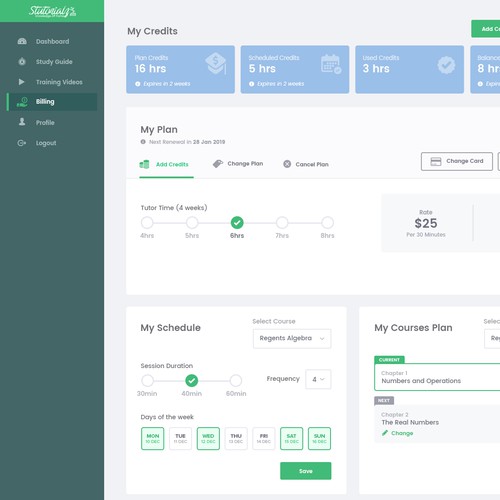Save the schedule settings
The width and height of the screenshot is (500, 500).
(x=306, y=471)
